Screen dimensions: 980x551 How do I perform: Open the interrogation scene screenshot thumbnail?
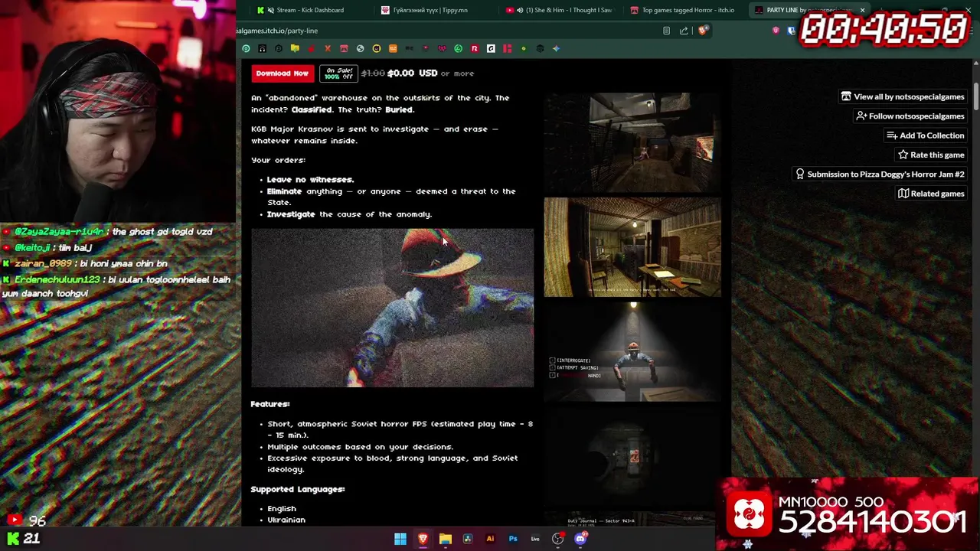point(632,352)
